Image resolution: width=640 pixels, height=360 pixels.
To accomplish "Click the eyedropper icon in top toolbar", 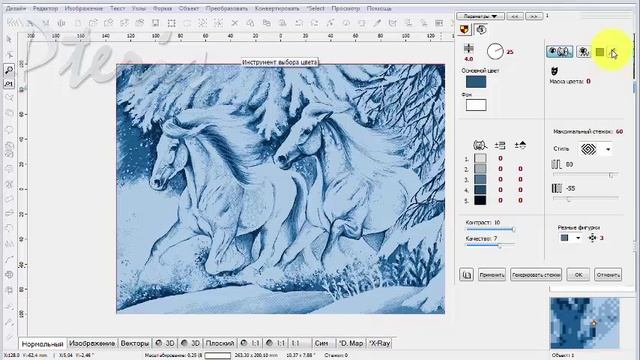I will pos(377,23).
